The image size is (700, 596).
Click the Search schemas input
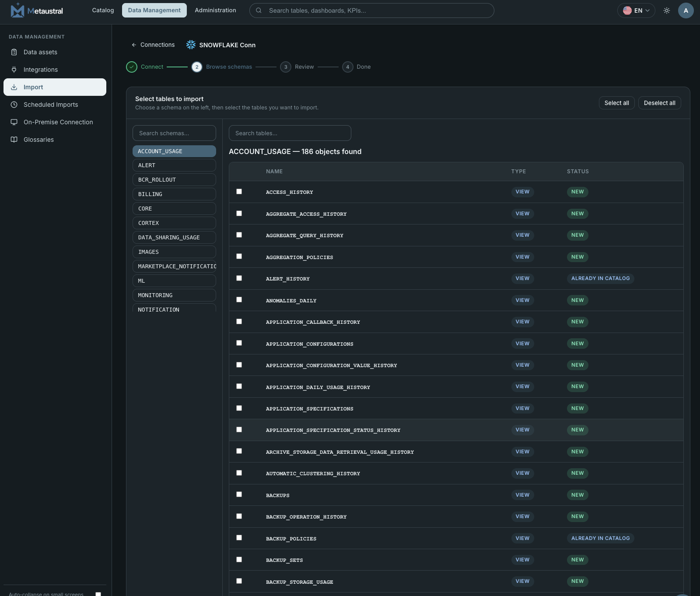(174, 133)
